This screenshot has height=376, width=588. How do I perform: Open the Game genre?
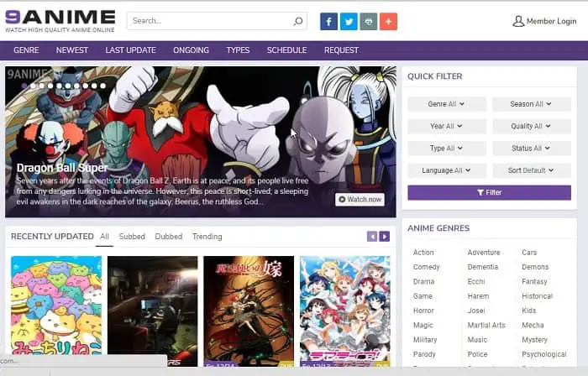(x=423, y=296)
